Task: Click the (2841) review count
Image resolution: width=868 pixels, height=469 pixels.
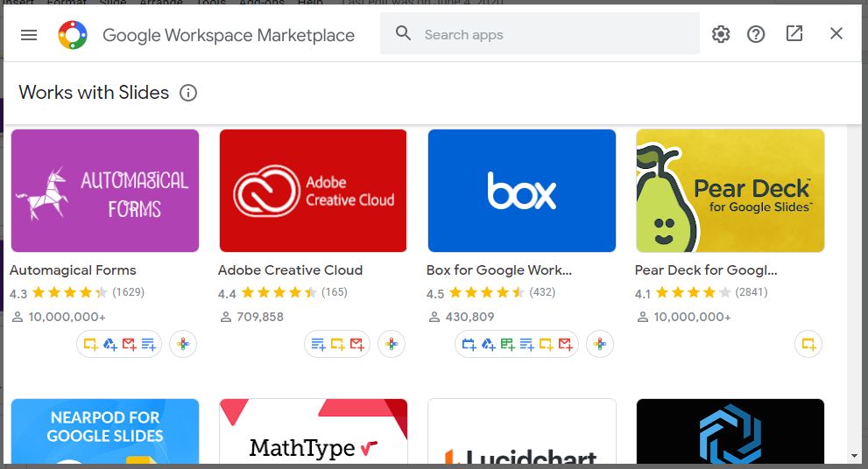Action: pyautogui.click(x=752, y=292)
